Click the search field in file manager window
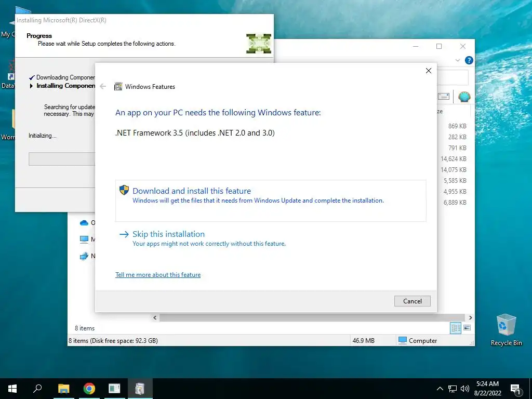532x399 pixels. click(x=453, y=78)
